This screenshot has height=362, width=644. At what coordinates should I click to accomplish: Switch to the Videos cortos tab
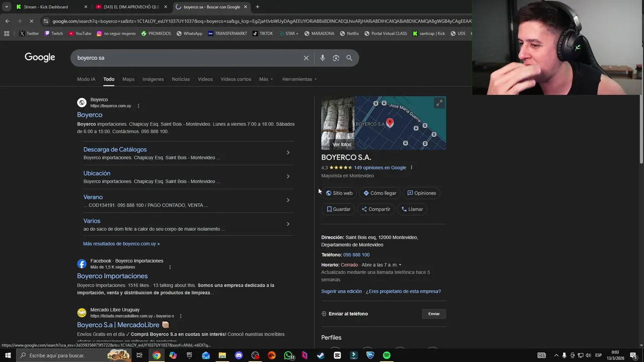coord(236,79)
